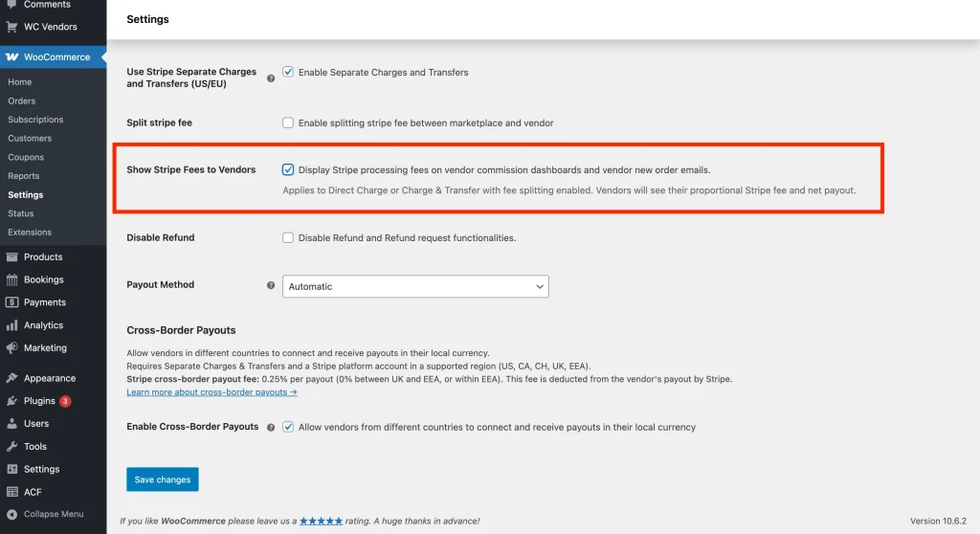This screenshot has height=534, width=980.
Task: Click the Stripe cross-border payout fee text
Action: (x=192, y=379)
